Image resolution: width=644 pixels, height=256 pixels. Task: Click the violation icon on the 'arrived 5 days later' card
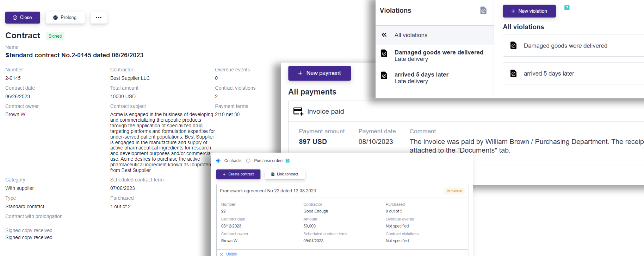(x=513, y=73)
